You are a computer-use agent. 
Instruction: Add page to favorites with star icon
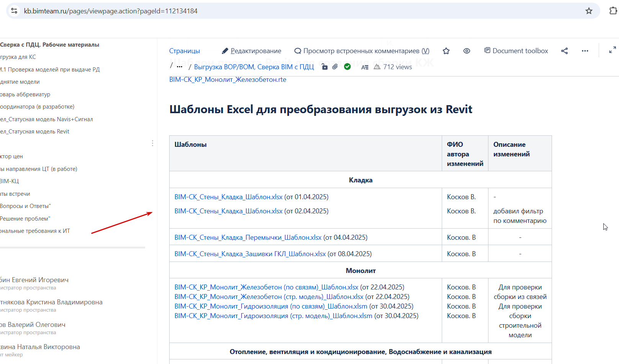(446, 51)
